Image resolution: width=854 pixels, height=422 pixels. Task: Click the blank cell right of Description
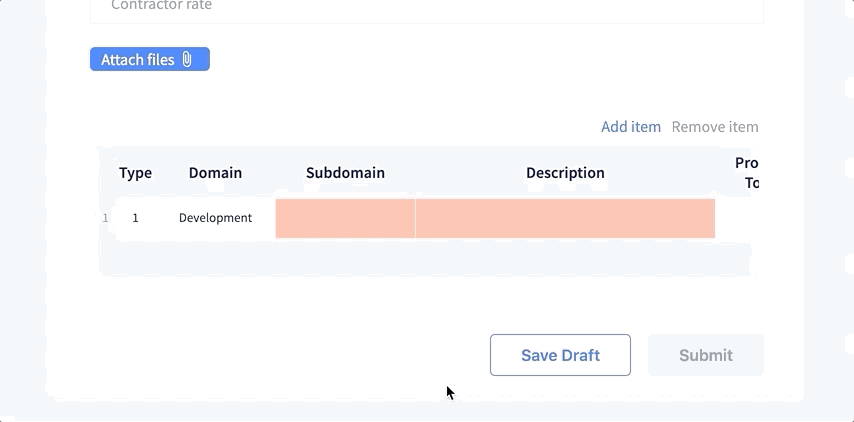coord(736,218)
